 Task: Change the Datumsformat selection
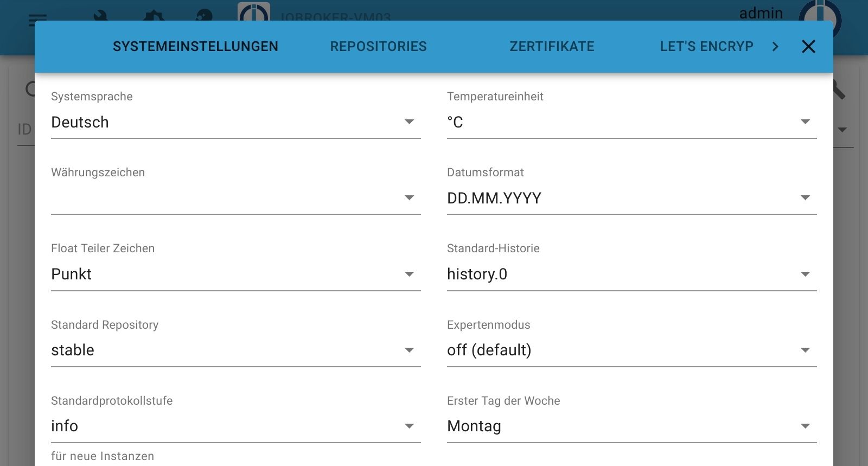click(631, 199)
